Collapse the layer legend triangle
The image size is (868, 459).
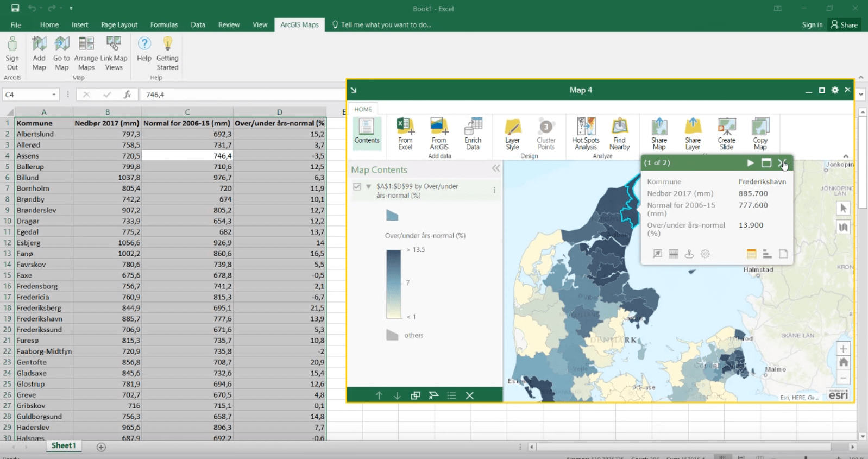369,186
